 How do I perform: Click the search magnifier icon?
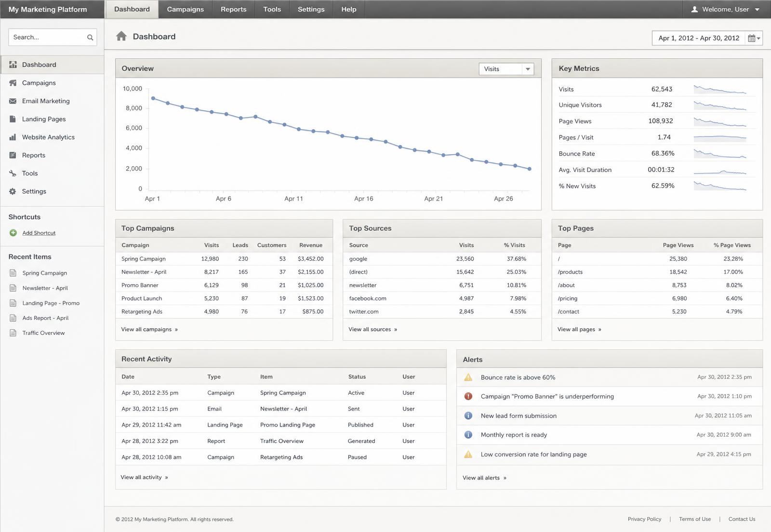tap(90, 38)
